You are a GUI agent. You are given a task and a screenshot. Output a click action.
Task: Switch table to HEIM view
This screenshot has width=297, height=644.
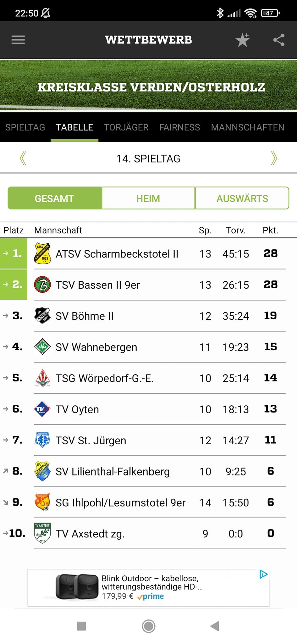click(148, 198)
